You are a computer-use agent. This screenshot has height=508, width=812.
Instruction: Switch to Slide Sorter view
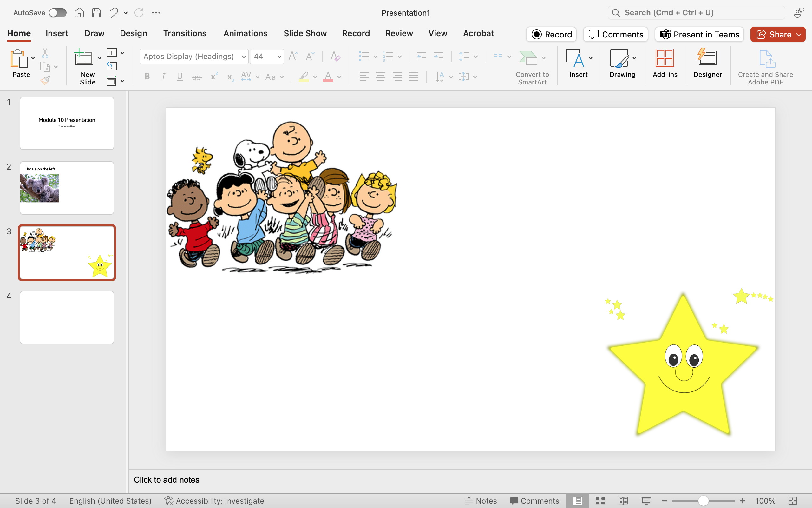(600, 501)
